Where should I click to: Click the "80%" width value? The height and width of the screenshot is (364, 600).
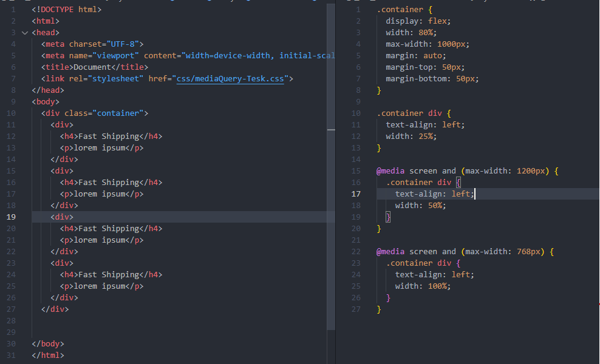[426, 33]
